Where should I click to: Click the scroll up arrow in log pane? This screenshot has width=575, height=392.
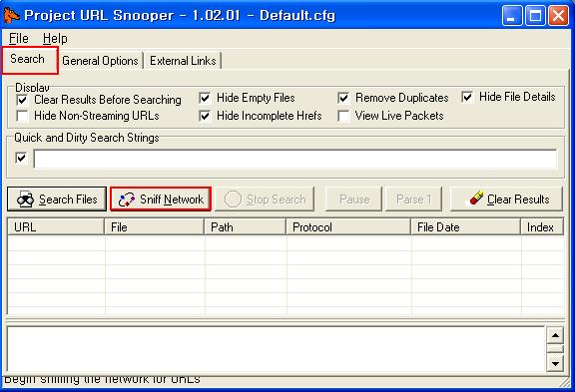(555, 335)
